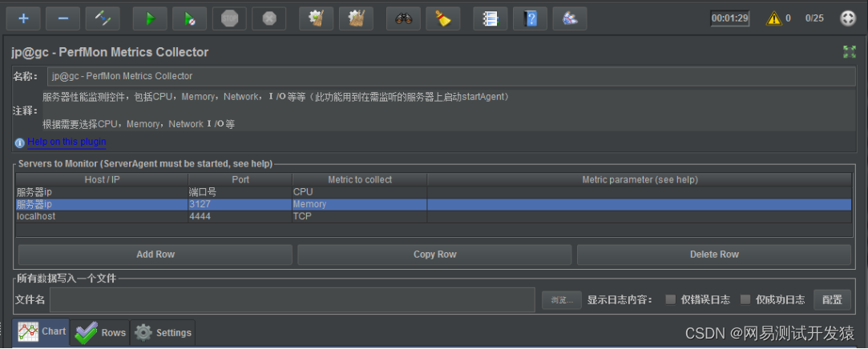Click the 服务器ip cell in Memory row

point(102,205)
